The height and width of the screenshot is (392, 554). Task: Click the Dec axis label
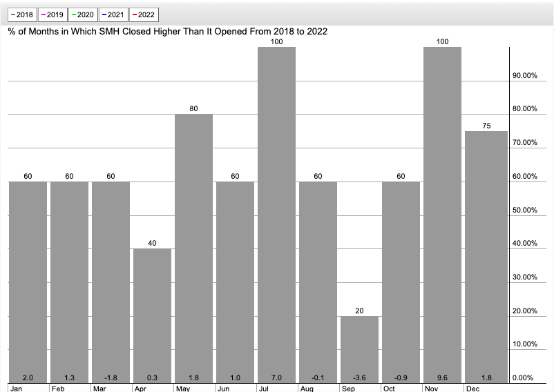(472, 389)
